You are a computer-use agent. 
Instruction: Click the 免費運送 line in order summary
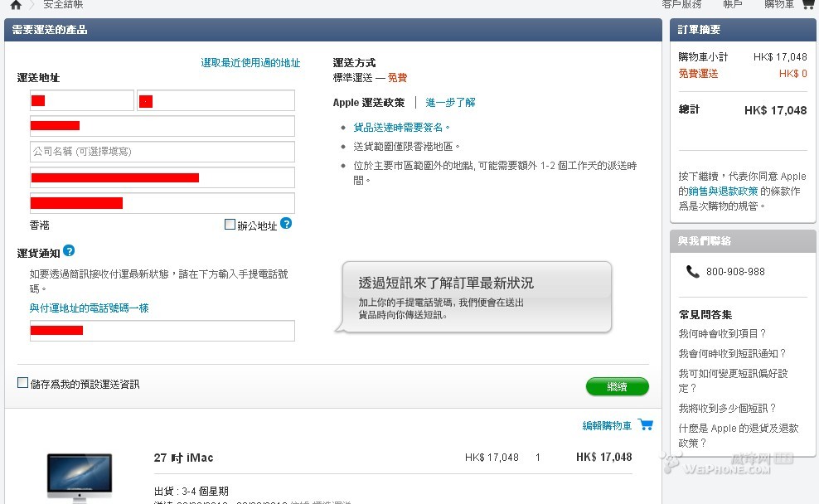(x=742, y=74)
